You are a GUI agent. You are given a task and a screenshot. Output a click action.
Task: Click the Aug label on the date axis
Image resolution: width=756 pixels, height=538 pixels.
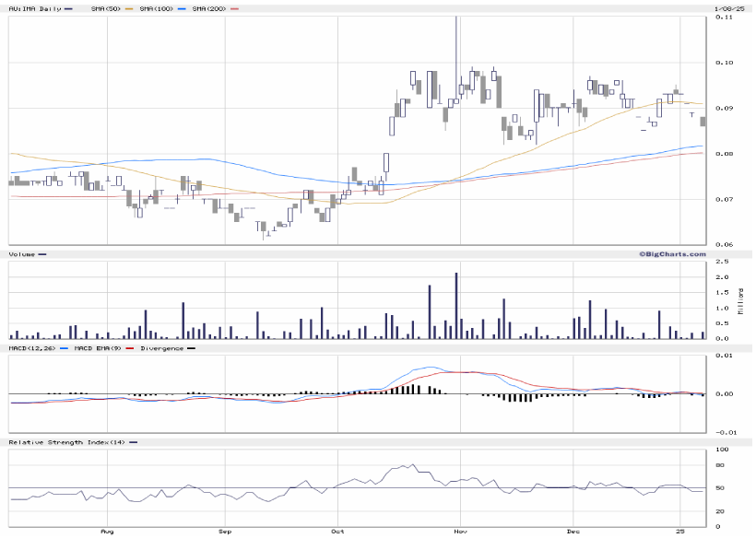(107, 532)
